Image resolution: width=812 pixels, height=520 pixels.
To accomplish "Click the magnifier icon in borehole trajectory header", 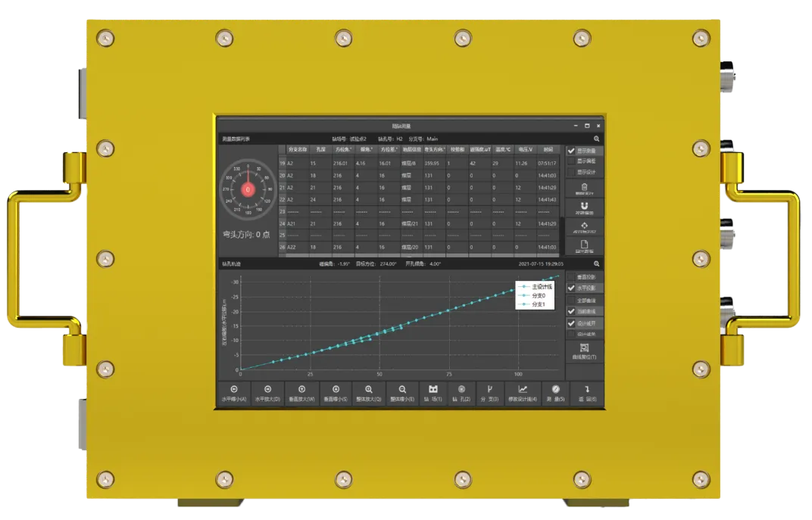I will pos(596,264).
